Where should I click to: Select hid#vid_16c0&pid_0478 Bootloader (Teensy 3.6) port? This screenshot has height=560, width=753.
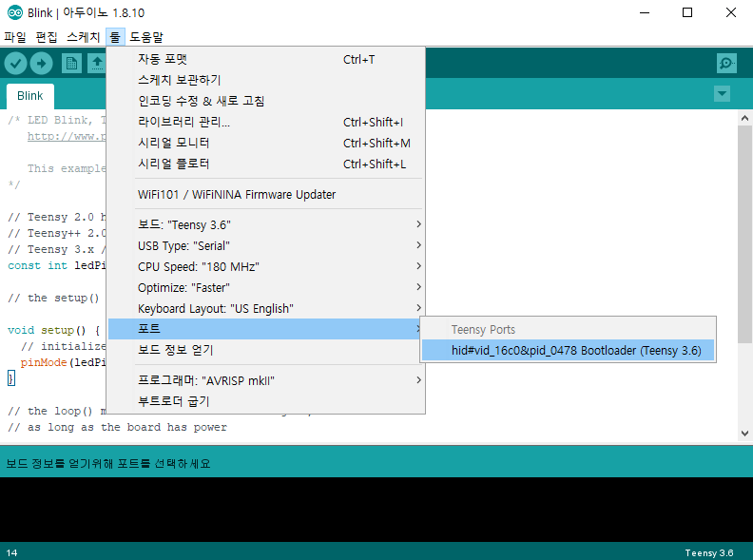569,351
